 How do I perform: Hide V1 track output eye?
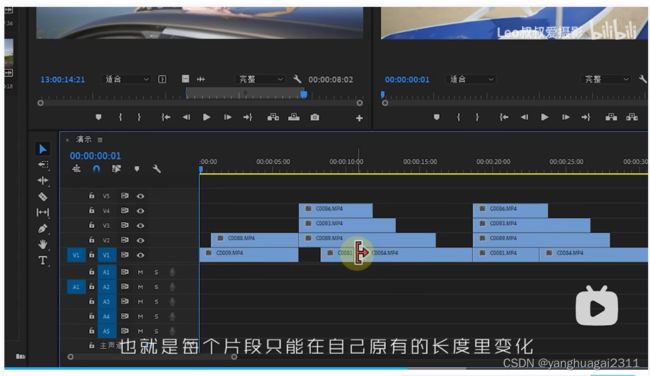click(x=141, y=255)
